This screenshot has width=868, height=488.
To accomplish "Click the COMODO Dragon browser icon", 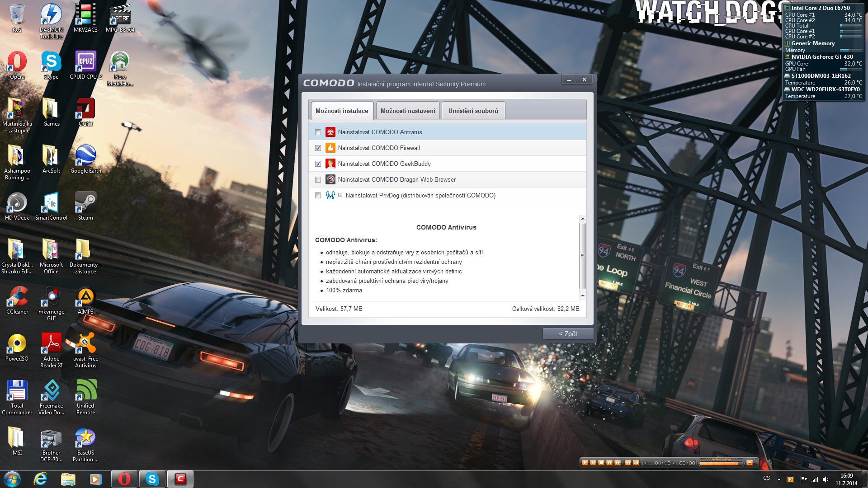I will (330, 180).
